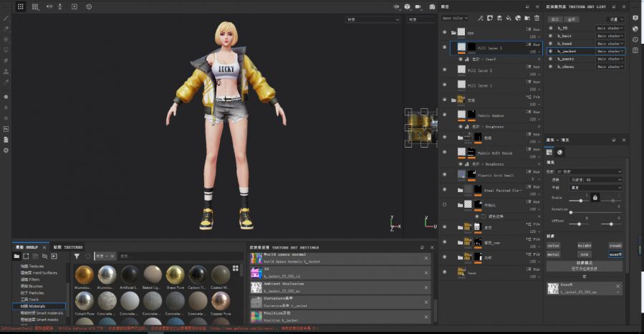The height and width of the screenshot is (334, 644).
Task: Open the camera screenshot icon in viewport toolbar
Action: click(432, 6)
